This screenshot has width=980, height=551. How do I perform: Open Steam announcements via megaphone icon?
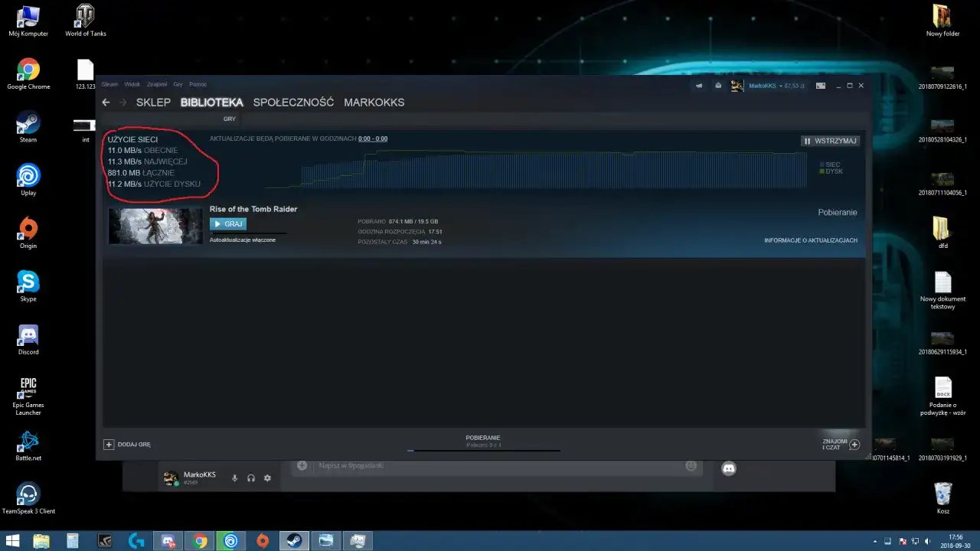pos(698,86)
